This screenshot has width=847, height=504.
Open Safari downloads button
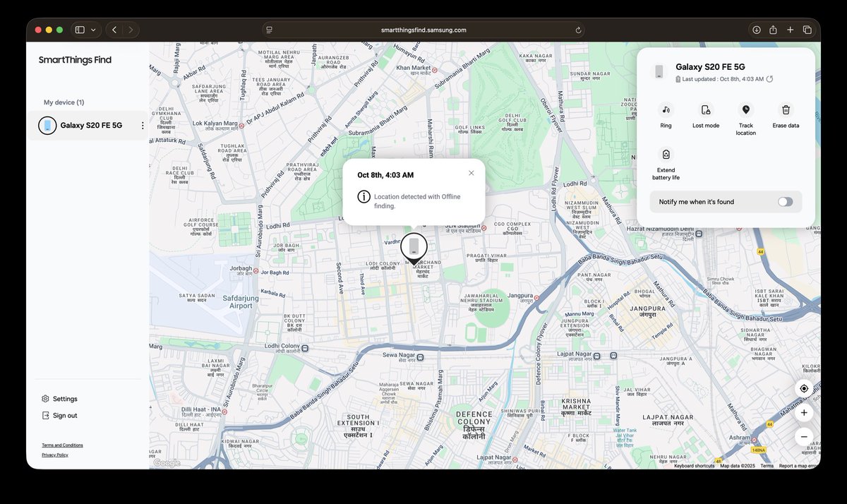pyautogui.click(x=756, y=30)
